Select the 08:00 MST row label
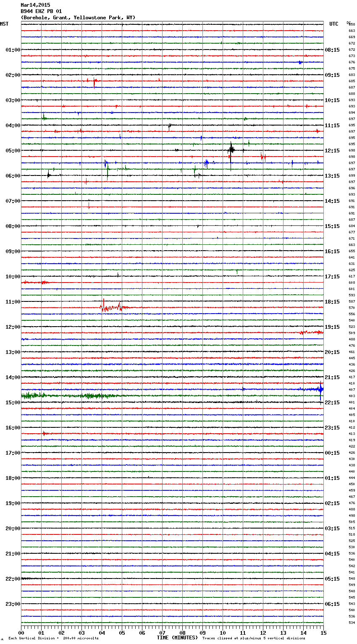 [x=13, y=226]
